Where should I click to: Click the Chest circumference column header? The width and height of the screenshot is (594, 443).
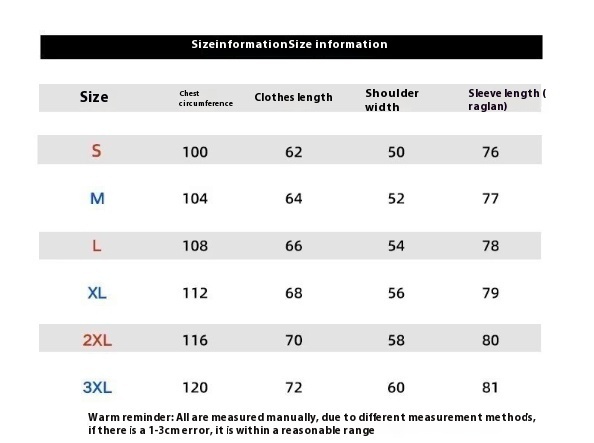click(206, 99)
